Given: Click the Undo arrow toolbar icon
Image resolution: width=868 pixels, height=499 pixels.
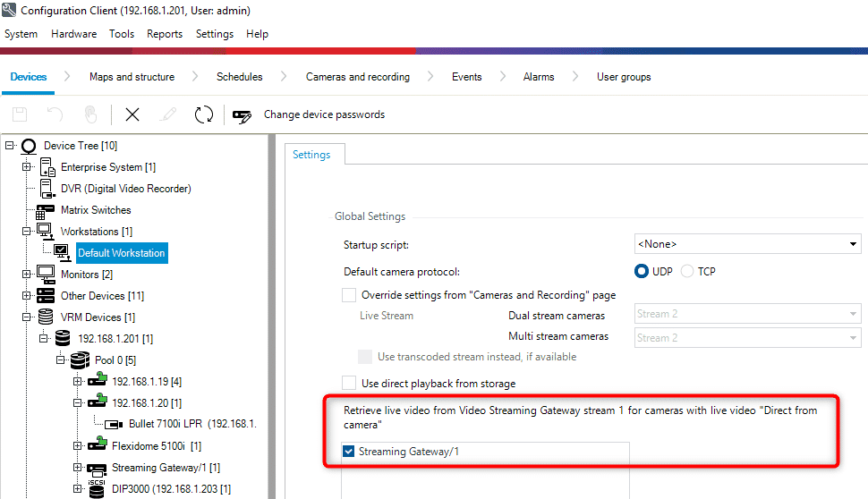Looking at the screenshot, I should pos(55,114).
